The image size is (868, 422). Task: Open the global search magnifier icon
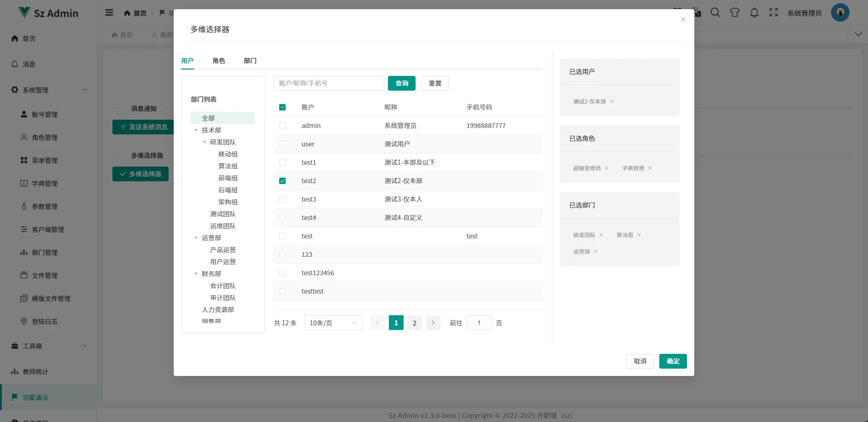coord(715,12)
